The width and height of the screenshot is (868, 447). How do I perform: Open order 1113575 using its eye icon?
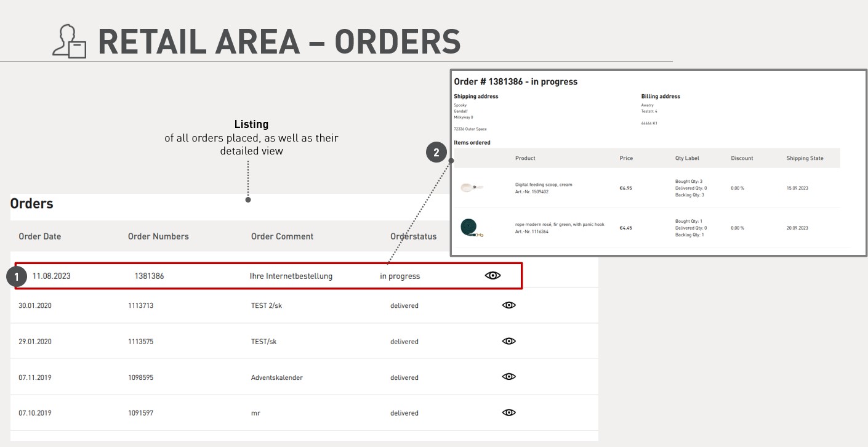pyautogui.click(x=508, y=341)
